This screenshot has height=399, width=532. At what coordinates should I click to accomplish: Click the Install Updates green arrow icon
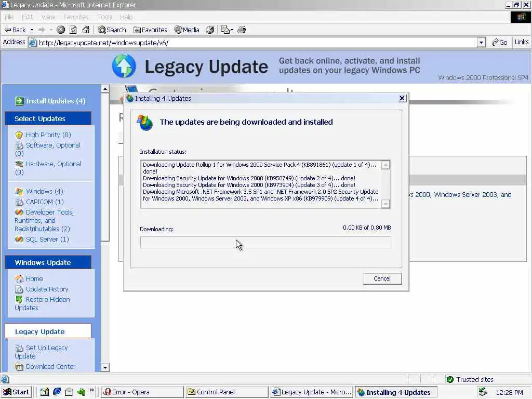coord(19,101)
